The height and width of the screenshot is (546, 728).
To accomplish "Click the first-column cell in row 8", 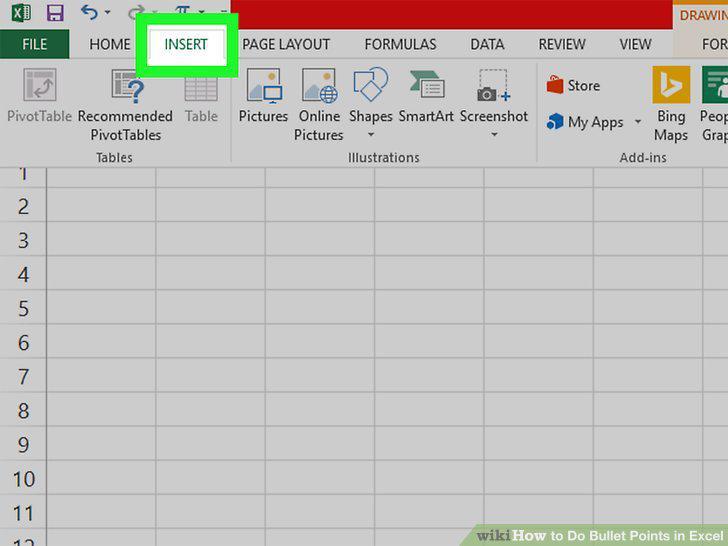I will pos(101,410).
